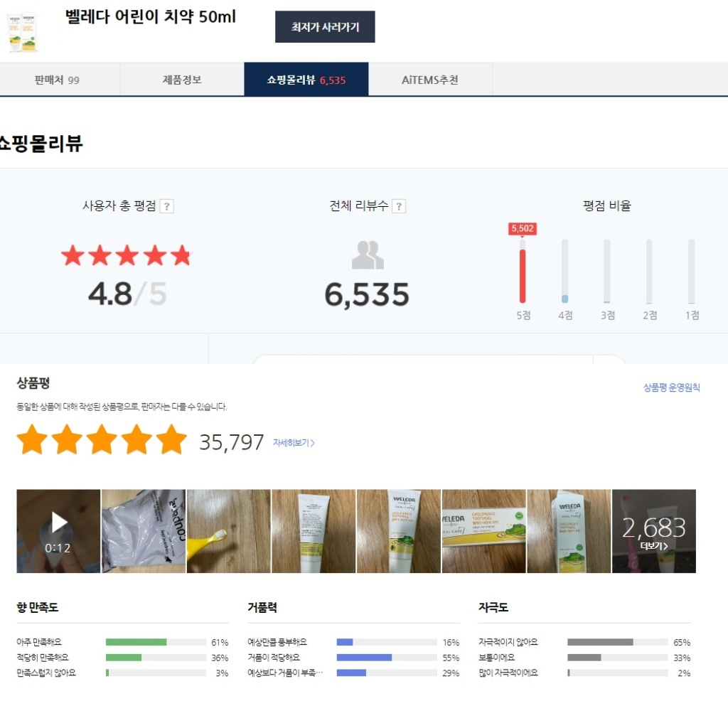
Task: Click the red five-star rating icons
Action: 127,255
